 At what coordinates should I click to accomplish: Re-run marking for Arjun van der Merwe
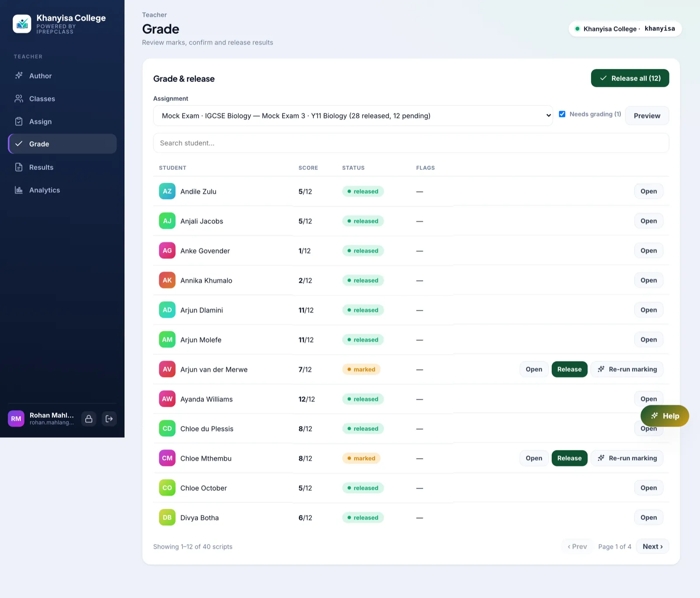pyautogui.click(x=627, y=369)
